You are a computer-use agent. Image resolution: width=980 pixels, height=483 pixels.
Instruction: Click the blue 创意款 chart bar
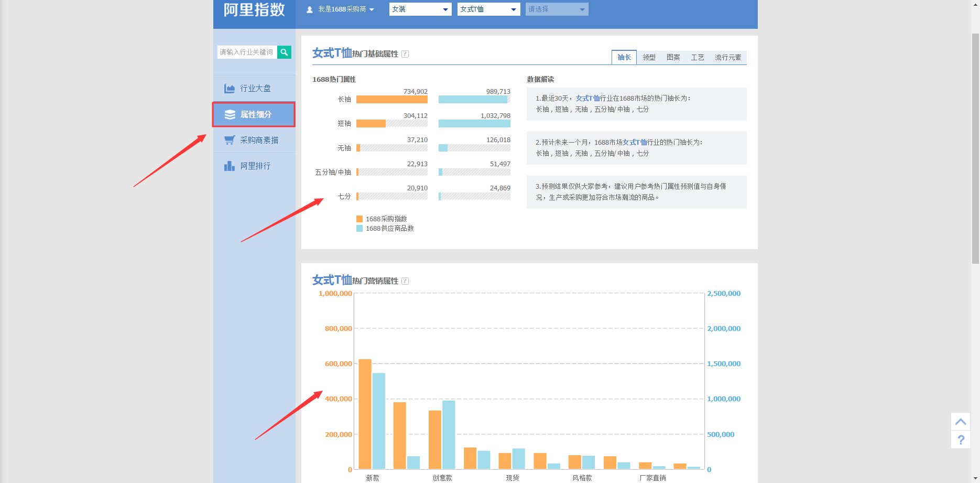click(449, 435)
